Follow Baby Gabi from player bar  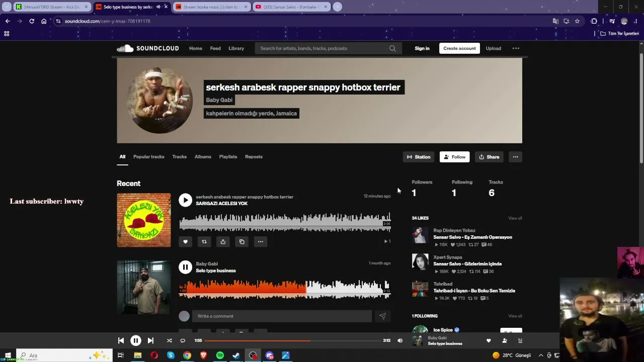505,341
